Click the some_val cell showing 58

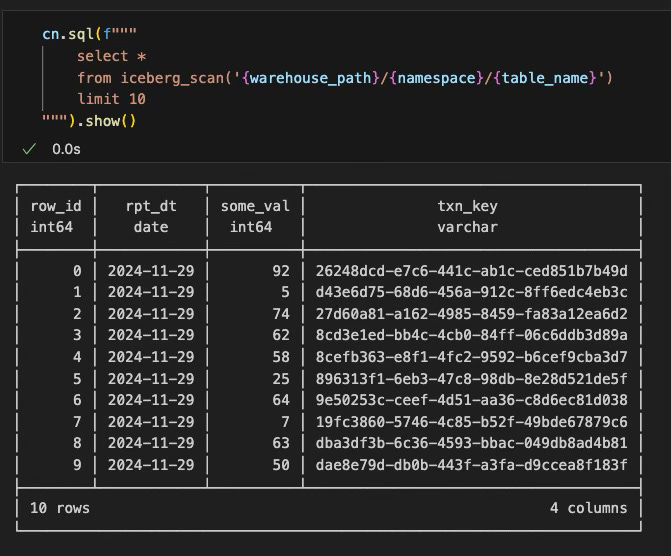(281, 357)
